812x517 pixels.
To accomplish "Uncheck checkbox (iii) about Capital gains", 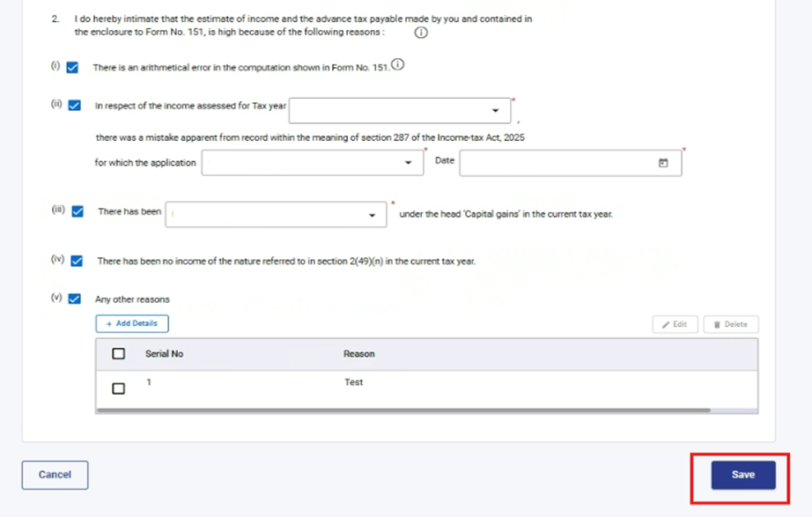I will click(x=78, y=212).
